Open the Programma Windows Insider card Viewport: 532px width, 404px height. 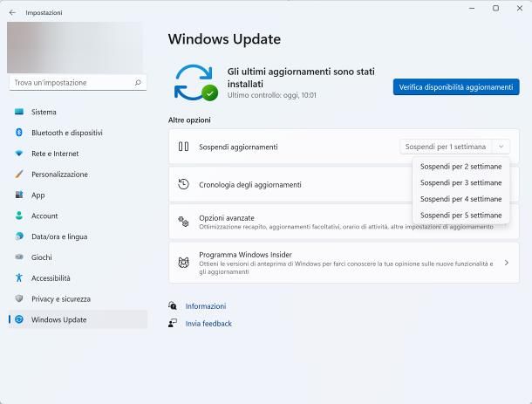click(x=344, y=263)
